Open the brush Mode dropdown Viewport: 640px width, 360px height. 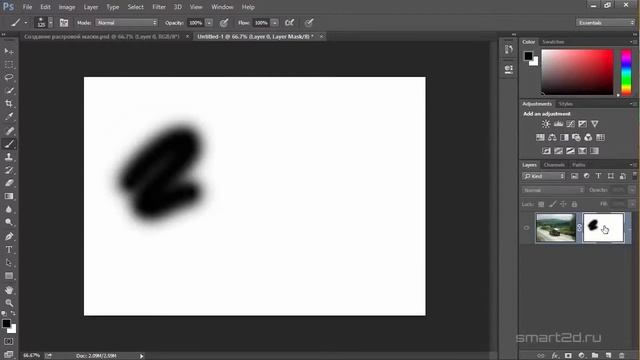click(x=127, y=23)
